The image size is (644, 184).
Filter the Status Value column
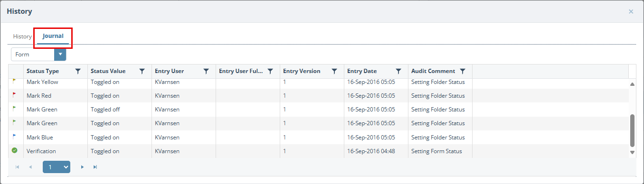(142, 71)
